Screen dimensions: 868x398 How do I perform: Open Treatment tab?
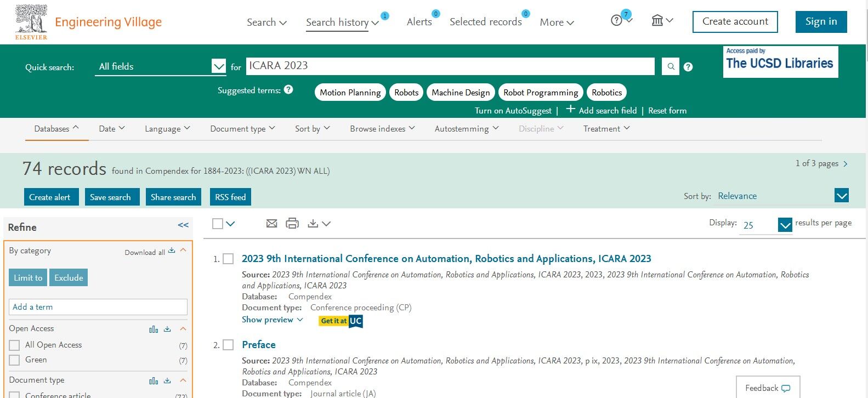606,129
